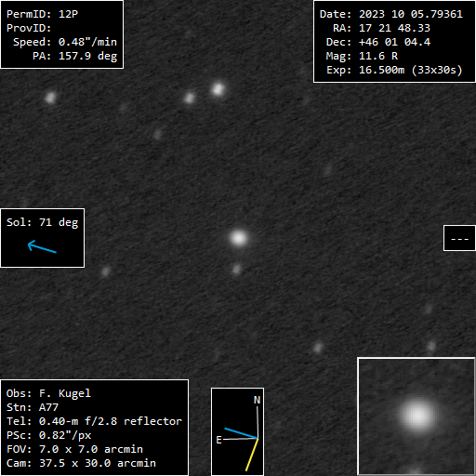Screen dimensions: 476x476
Task: Click the Mag: 11.6 R reading
Action: pyautogui.click(x=362, y=56)
